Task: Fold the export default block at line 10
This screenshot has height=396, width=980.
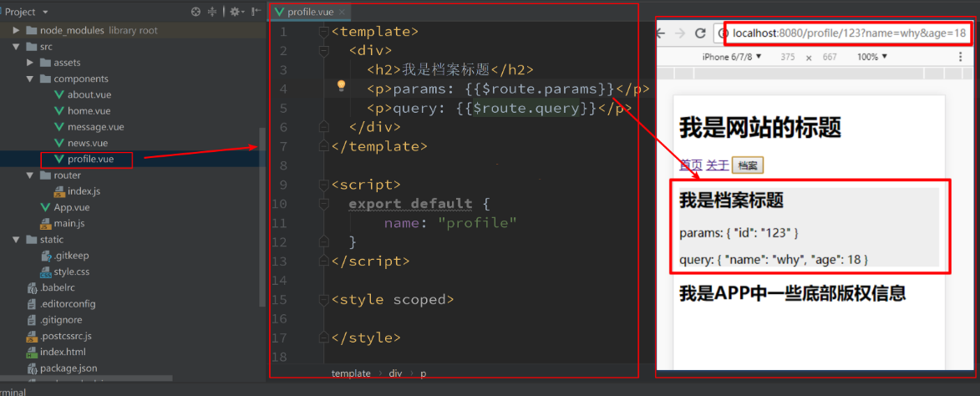Action: click(x=324, y=204)
